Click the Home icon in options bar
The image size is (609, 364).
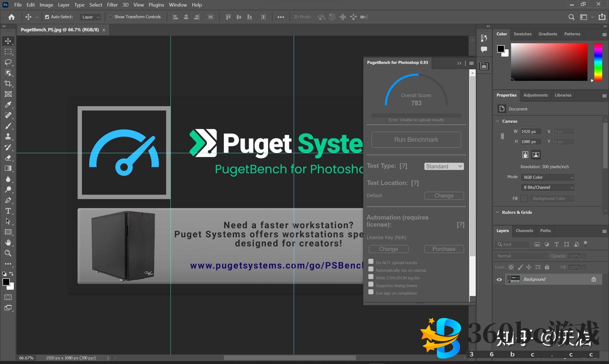coord(11,17)
